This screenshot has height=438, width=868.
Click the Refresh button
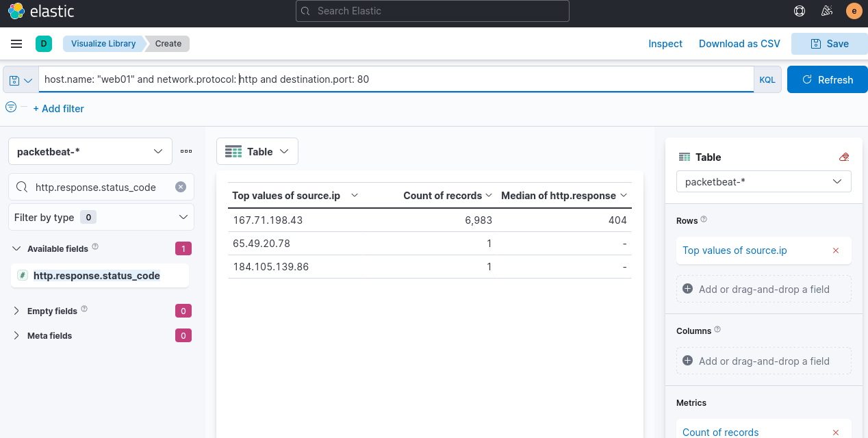point(827,80)
